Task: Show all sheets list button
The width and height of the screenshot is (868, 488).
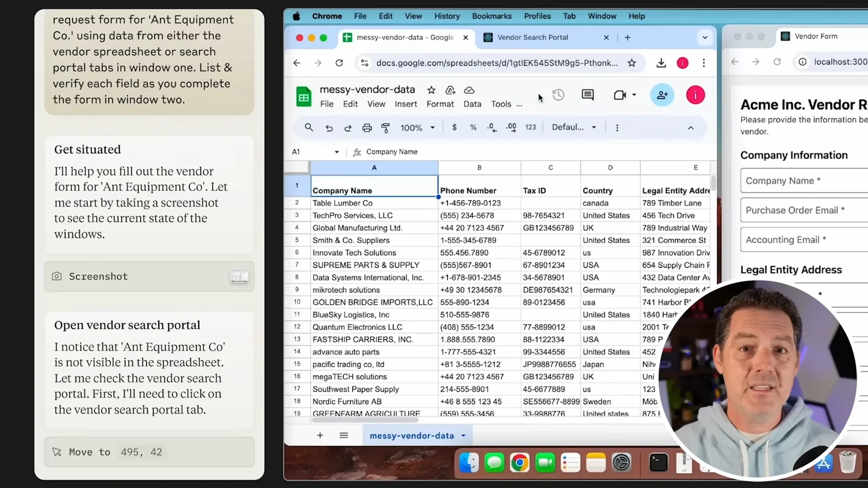Action: 344,435
